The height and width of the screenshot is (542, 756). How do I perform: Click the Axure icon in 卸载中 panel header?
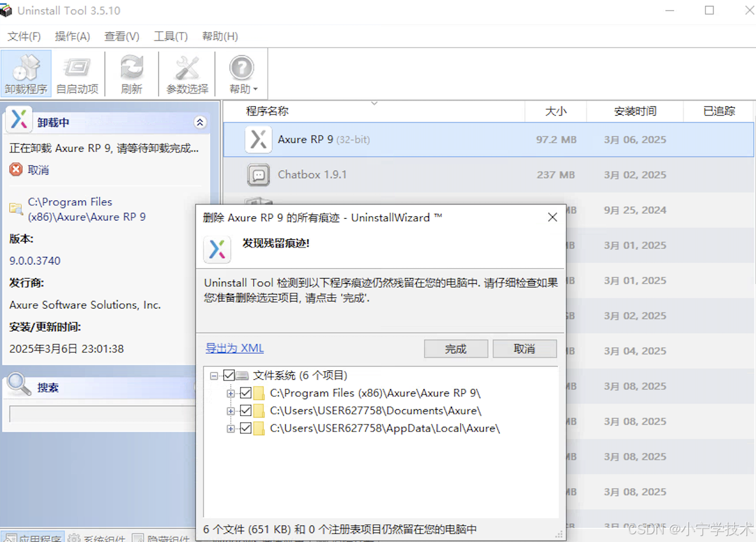19,119
